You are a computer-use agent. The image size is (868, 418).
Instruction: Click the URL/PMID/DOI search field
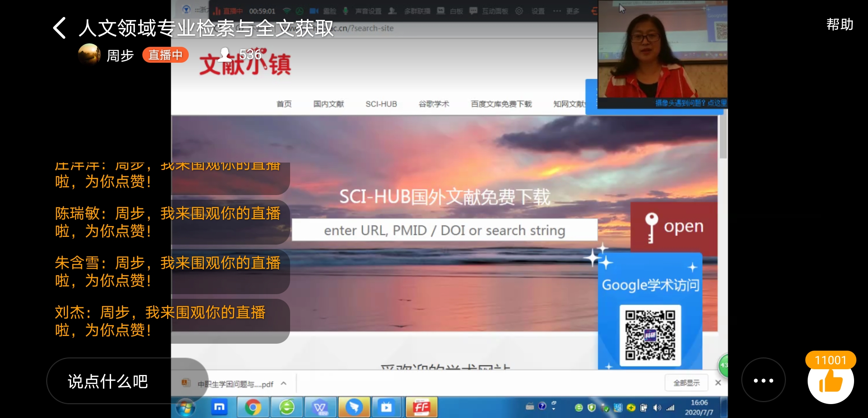(444, 230)
